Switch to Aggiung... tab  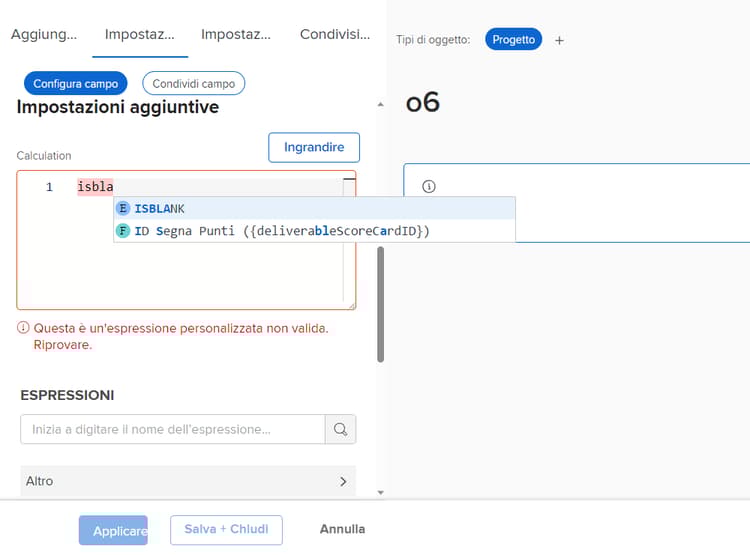(x=44, y=34)
